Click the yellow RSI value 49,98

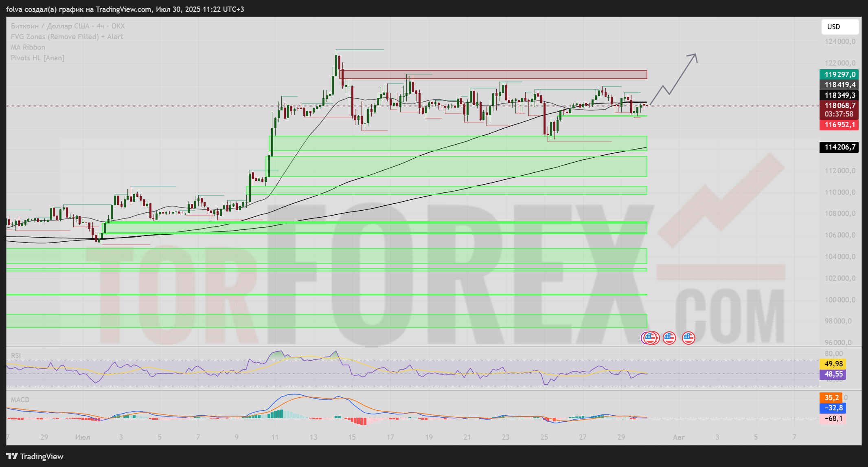pyautogui.click(x=833, y=364)
